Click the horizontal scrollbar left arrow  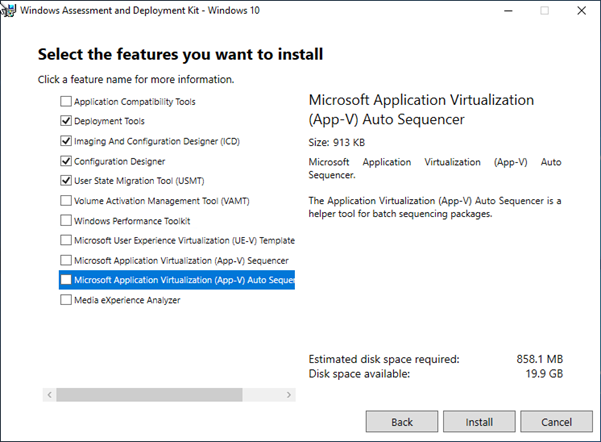tap(49, 394)
